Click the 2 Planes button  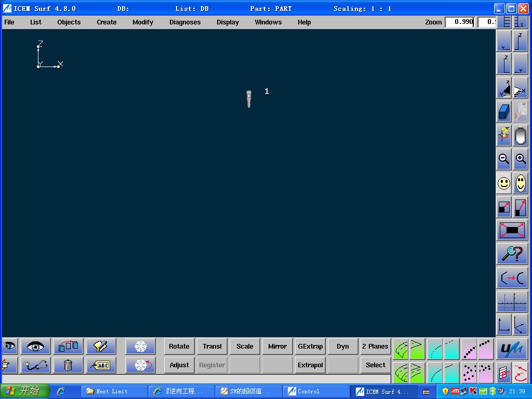(x=375, y=347)
